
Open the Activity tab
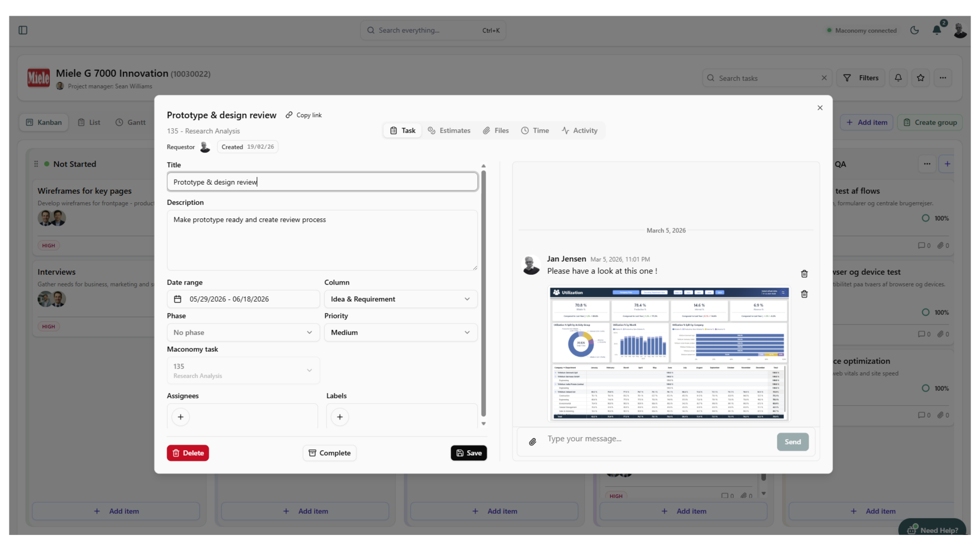579,130
